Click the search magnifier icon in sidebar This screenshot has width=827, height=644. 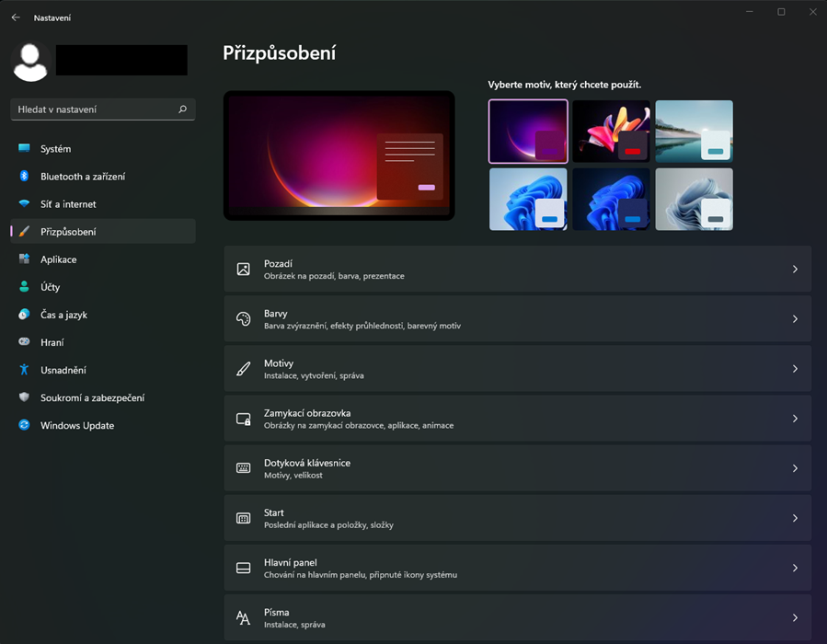(x=182, y=109)
